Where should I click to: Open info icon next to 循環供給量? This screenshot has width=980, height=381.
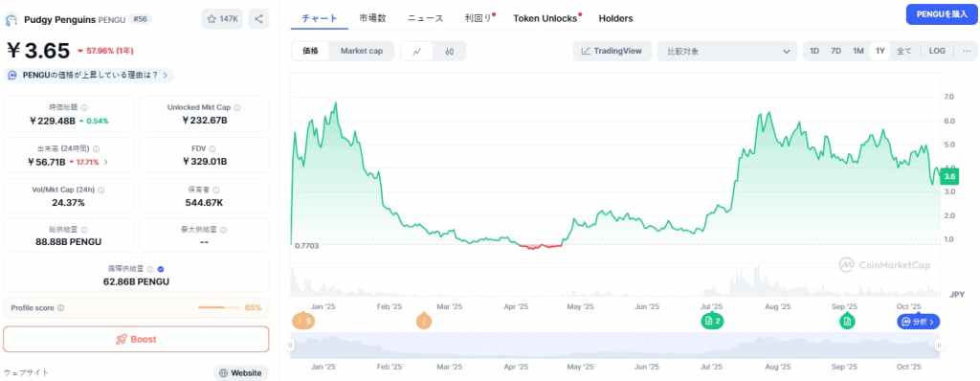(150, 269)
